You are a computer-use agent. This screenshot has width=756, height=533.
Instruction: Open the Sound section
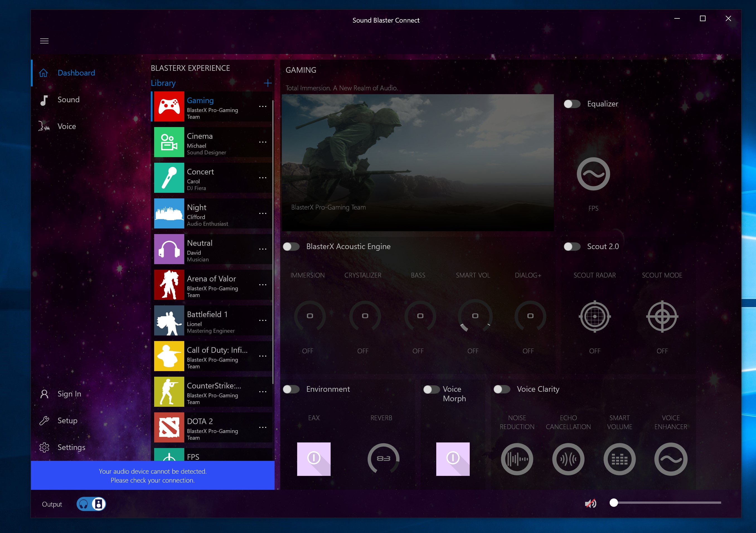69,99
